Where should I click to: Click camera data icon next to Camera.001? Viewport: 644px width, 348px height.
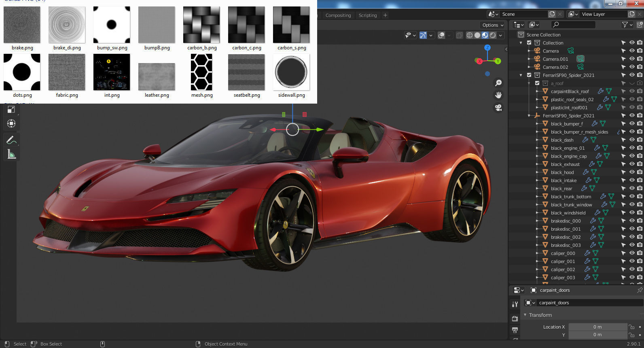tap(580, 59)
